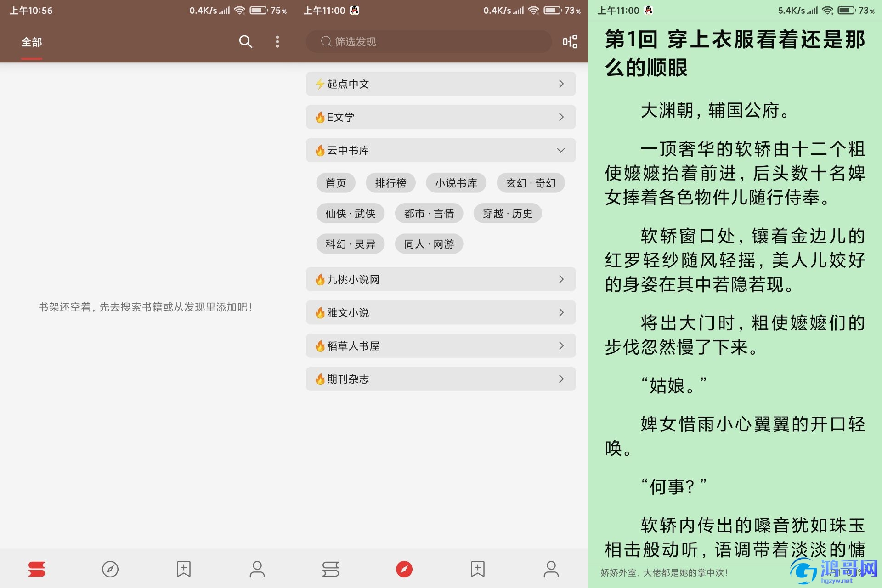Select the 科幻·灵异 category chip

tap(350, 244)
